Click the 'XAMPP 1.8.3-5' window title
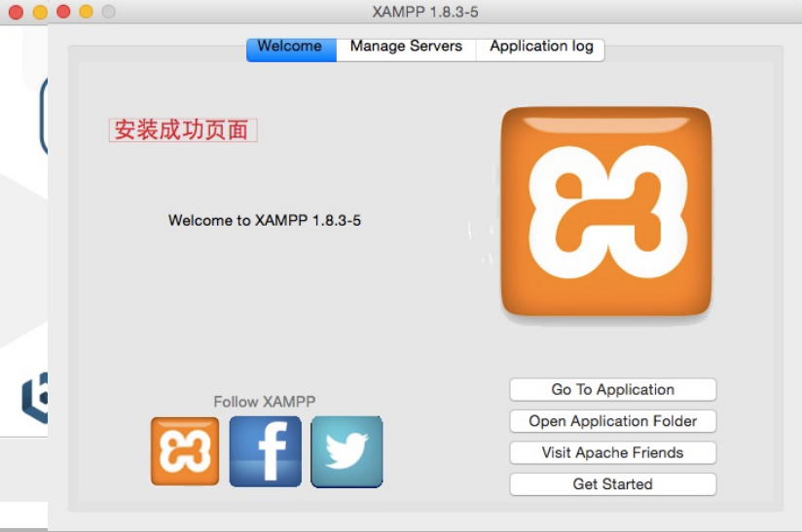This screenshot has height=532, width=802. [425, 12]
